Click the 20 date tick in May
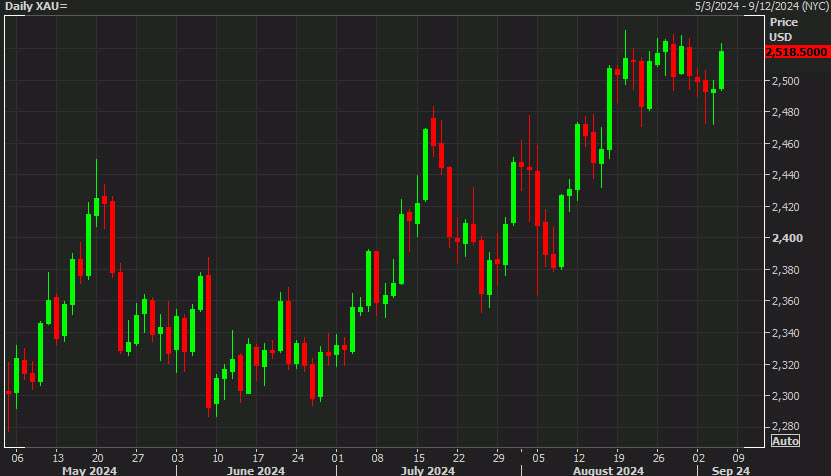Screen dimensions: 831x476 click(x=98, y=458)
